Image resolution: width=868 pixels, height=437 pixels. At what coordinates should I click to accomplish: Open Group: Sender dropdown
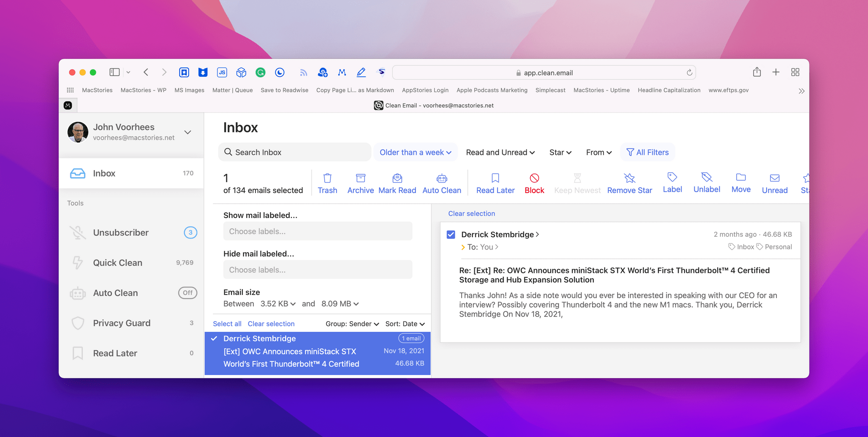coord(352,324)
